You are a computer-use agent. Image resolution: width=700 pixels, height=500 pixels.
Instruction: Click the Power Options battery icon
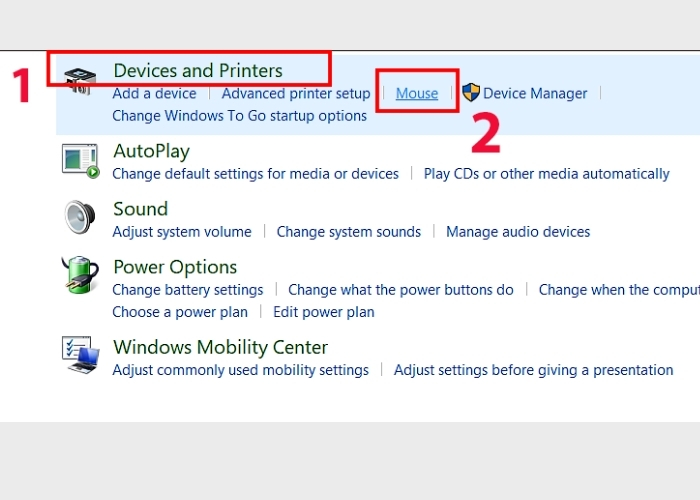[x=80, y=276]
